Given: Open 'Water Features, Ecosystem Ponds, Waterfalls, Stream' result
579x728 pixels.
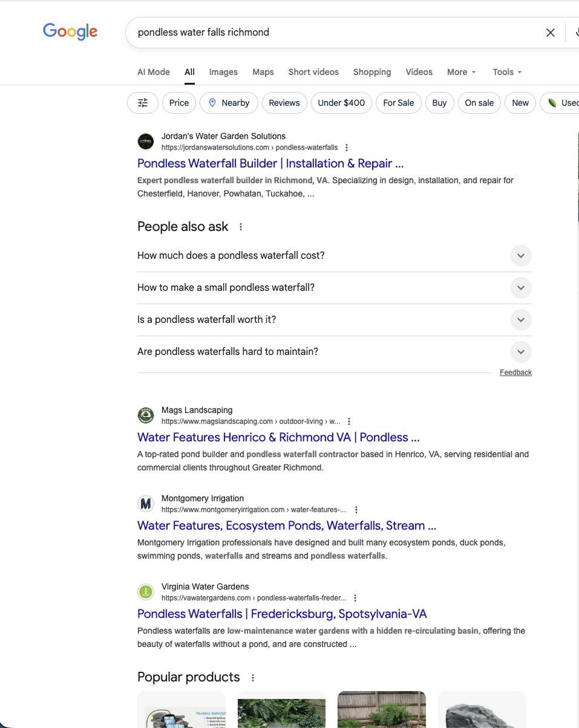Looking at the screenshot, I should [287, 525].
